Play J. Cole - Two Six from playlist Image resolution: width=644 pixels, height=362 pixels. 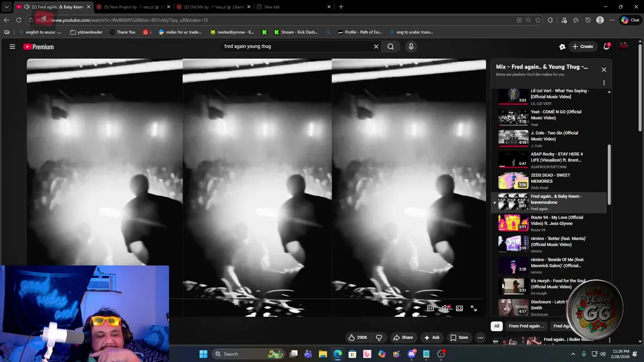click(548, 139)
